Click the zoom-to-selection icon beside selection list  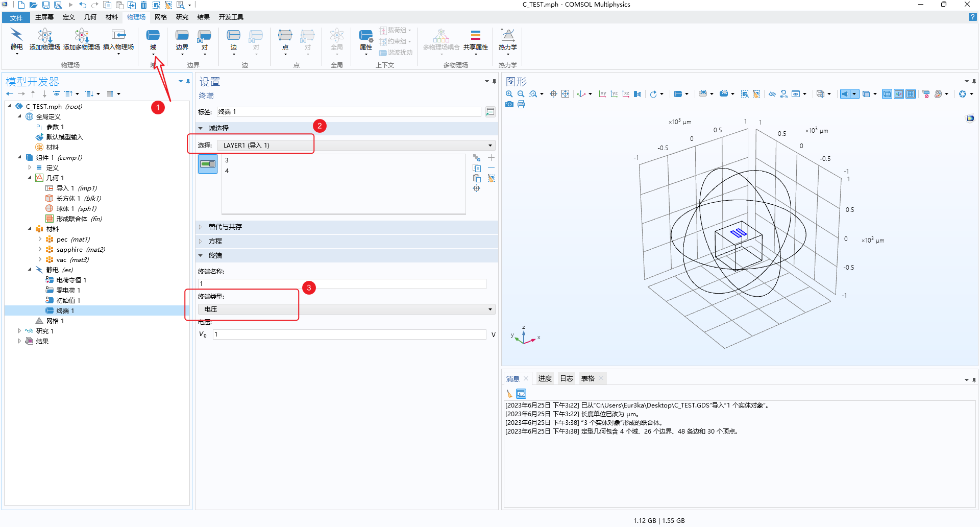(476, 188)
